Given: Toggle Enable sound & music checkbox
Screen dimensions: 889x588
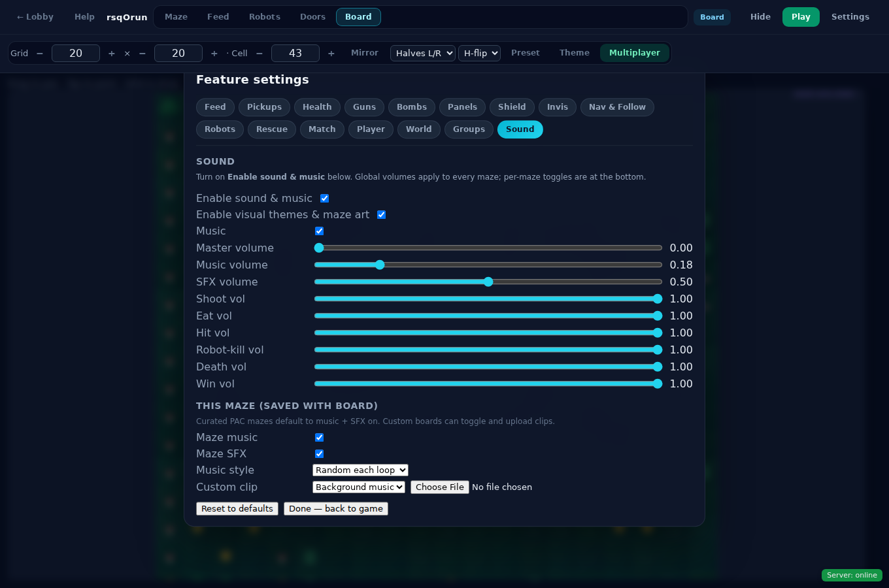Looking at the screenshot, I should click(x=324, y=198).
